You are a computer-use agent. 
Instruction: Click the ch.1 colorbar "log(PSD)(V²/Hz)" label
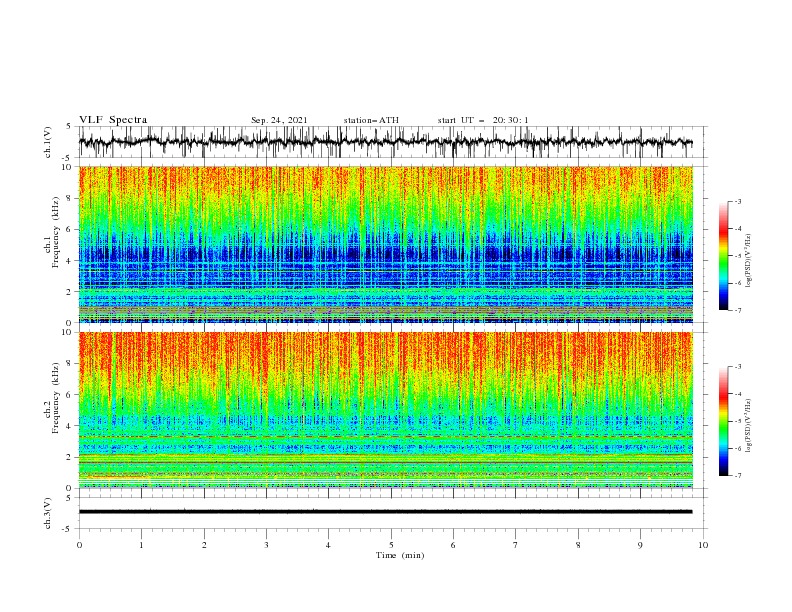[748, 261]
